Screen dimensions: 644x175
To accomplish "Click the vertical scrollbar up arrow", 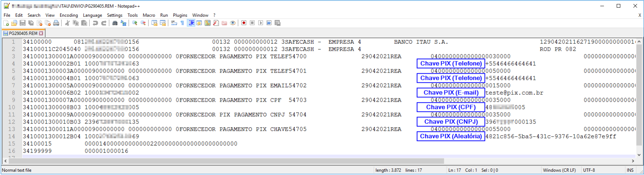I will pos(639,42).
